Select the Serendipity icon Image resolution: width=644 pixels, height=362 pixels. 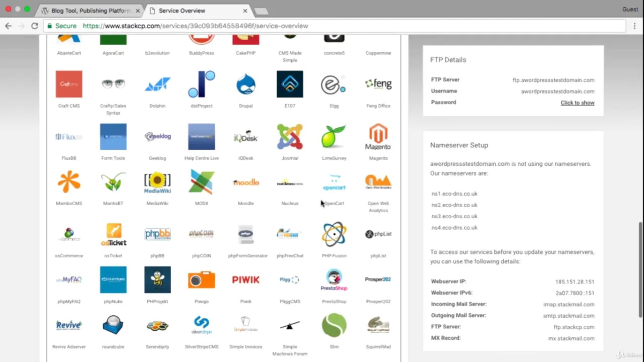click(x=157, y=325)
